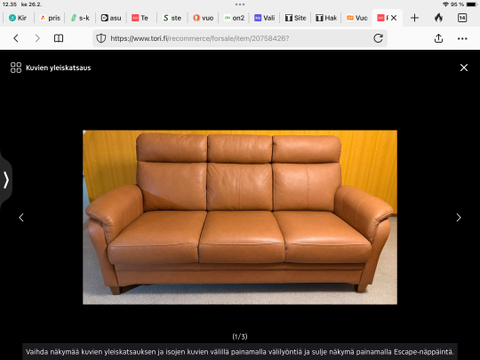Click the brown leather sofa photo

point(240,217)
